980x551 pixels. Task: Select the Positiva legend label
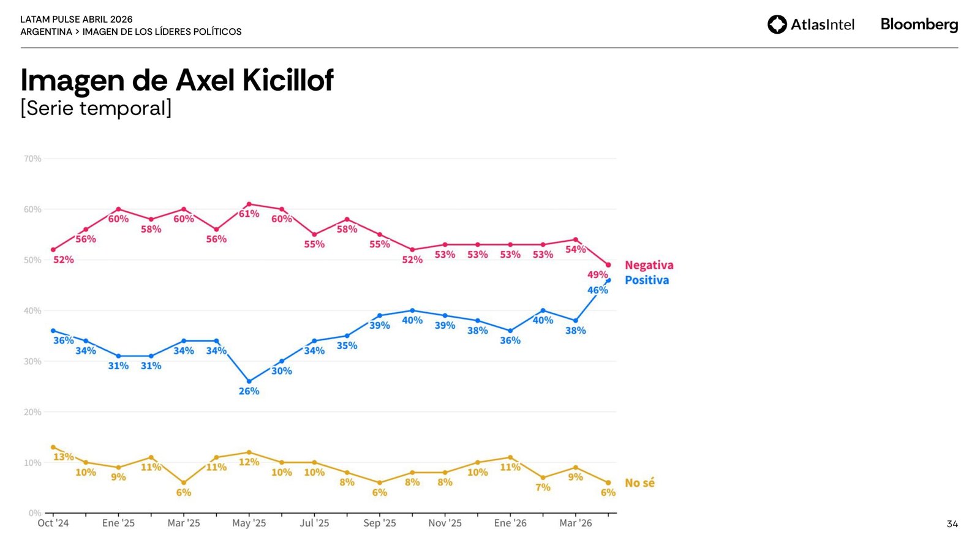click(646, 280)
